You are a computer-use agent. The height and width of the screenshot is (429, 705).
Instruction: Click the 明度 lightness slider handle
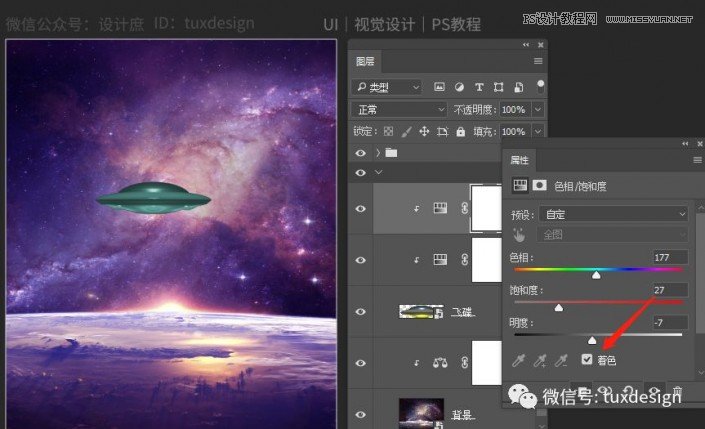click(x=592, y=340)
